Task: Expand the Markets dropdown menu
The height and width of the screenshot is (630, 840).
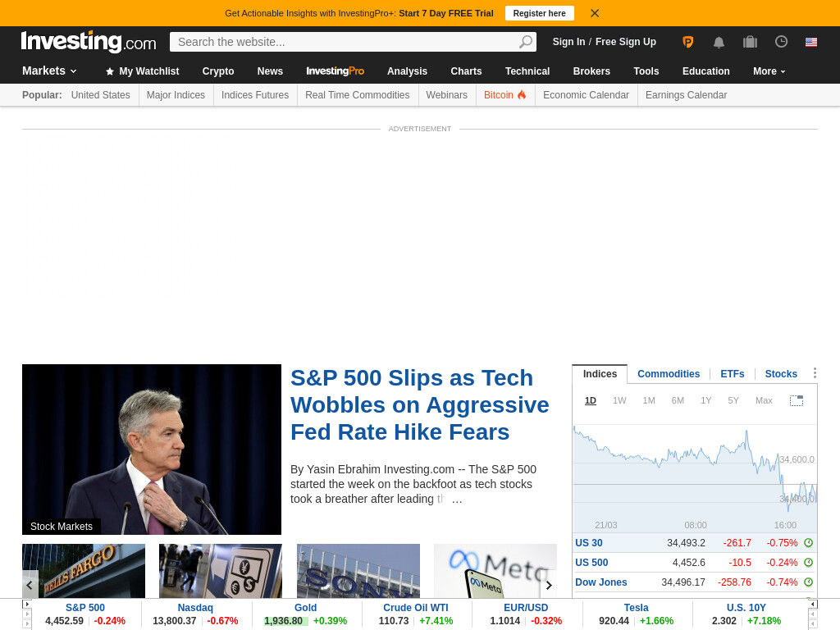Action: [x=49, y=71]
